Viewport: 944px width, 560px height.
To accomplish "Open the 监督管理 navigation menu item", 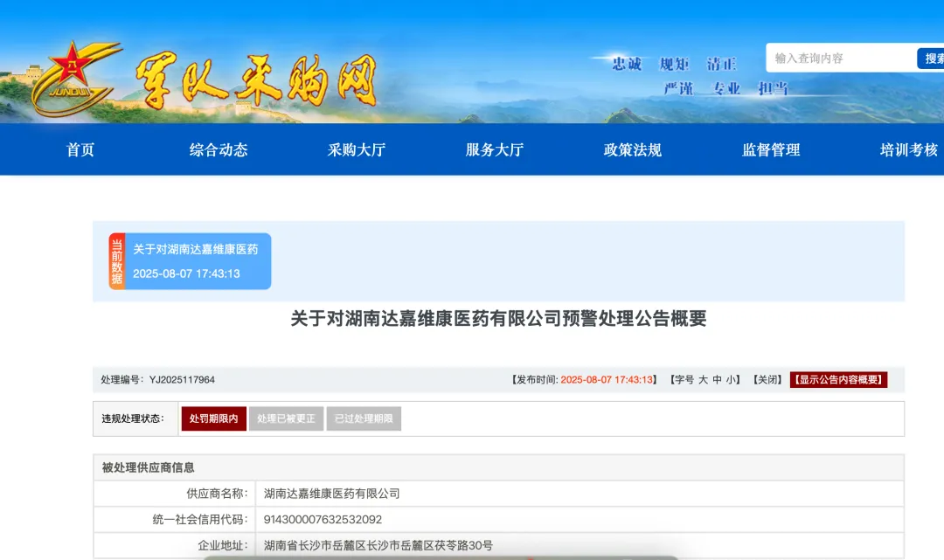I will pyautogui.click(x=771, y=149).
